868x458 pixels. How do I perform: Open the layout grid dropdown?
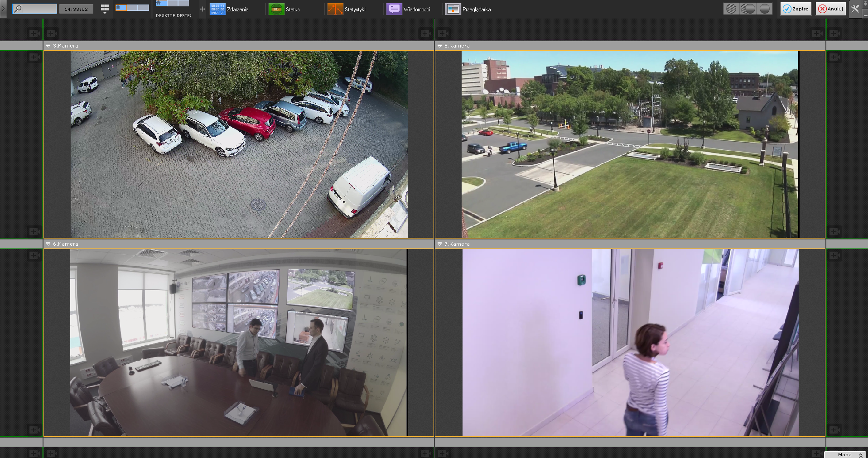(105, 9)
